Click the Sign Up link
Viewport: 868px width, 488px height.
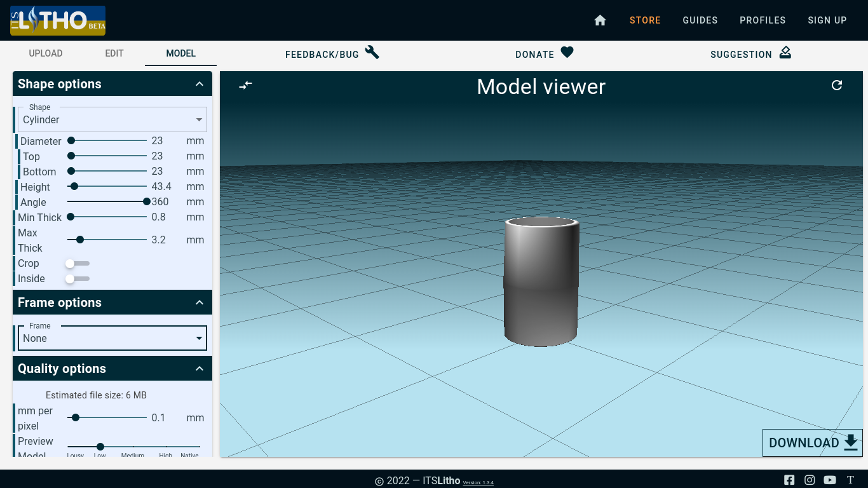[x=827, y=20]
